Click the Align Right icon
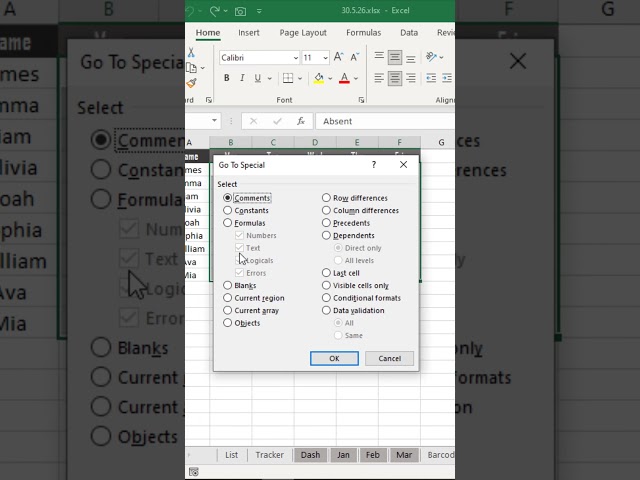Image resolution: width=640 pixels, height=480 pixels. pyautogui.click(x=411, y=78)
